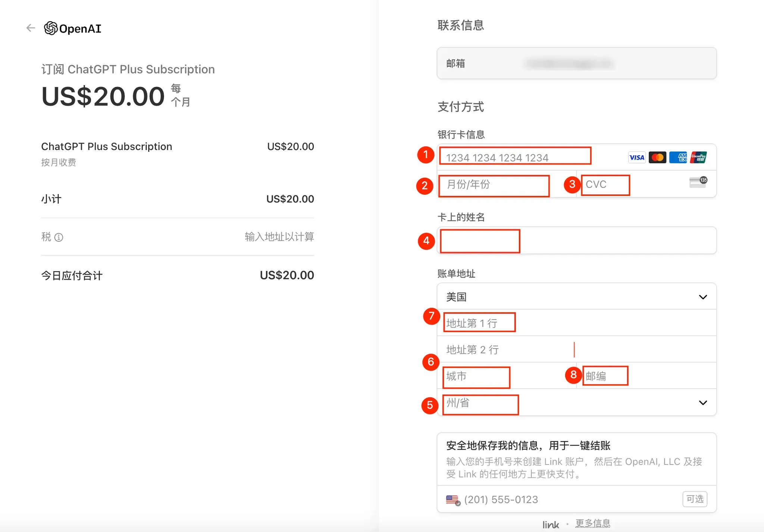Click the 按月收费 billing text

click(59, 162)
